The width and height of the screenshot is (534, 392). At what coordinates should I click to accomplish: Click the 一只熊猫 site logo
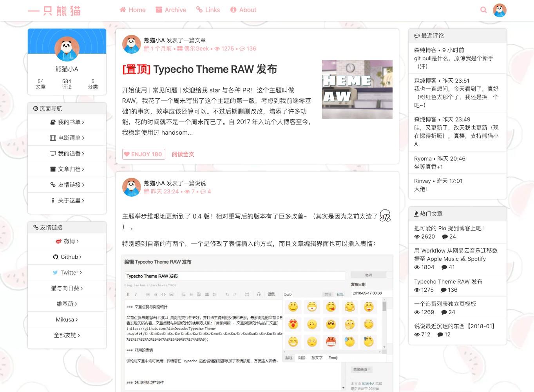pyautogui.click(x=54, y=11)
